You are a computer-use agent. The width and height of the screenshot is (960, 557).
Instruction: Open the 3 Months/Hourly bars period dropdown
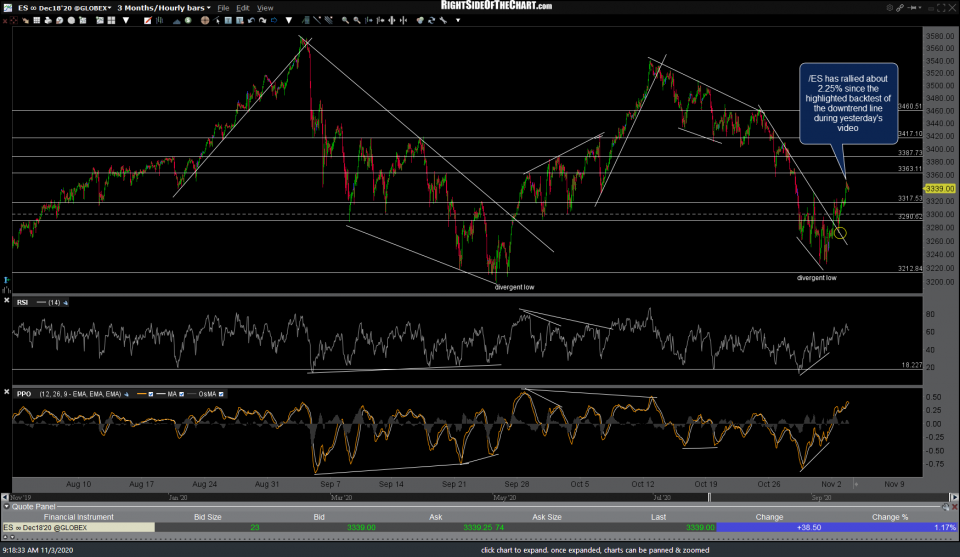(163, 7)
